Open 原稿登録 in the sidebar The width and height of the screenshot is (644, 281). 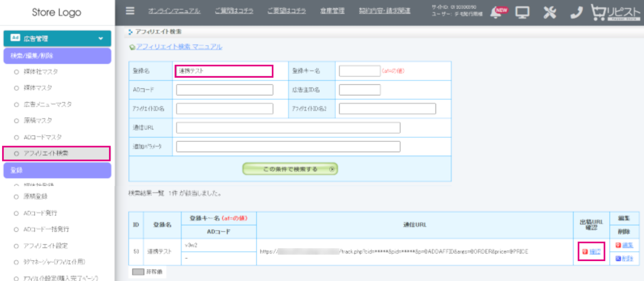coord(35,196)
